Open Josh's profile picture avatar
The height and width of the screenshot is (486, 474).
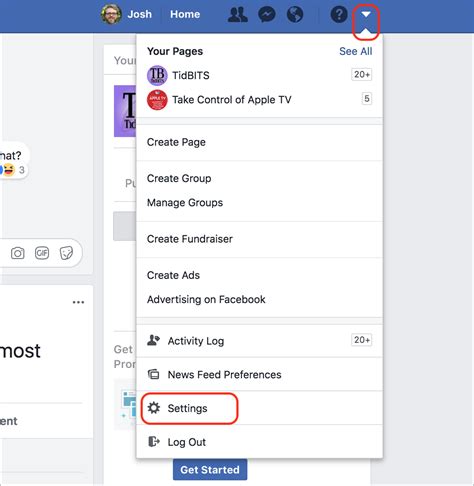[x=111, y=14]
